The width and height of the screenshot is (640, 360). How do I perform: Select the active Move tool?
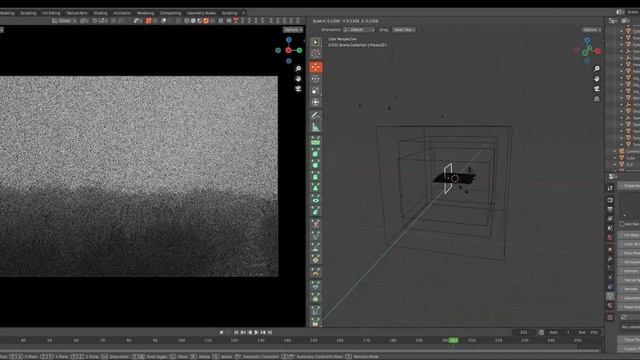[316, 67]
